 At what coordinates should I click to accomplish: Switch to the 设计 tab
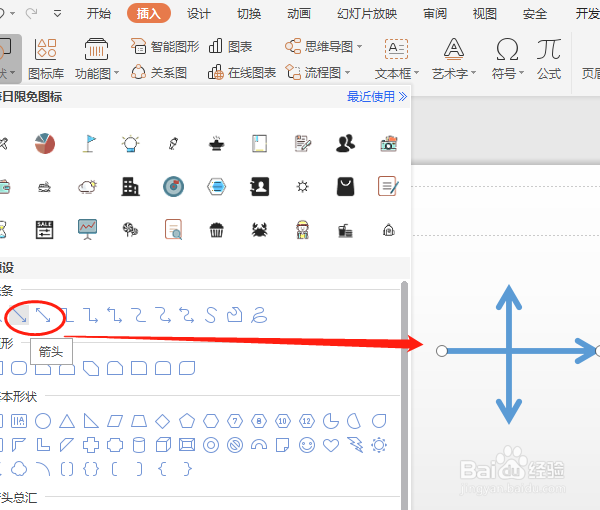(199, 14)
